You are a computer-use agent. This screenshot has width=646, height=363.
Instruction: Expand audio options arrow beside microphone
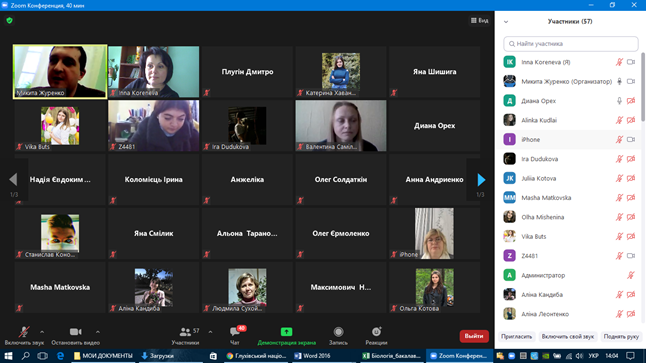tap(42, 332)
